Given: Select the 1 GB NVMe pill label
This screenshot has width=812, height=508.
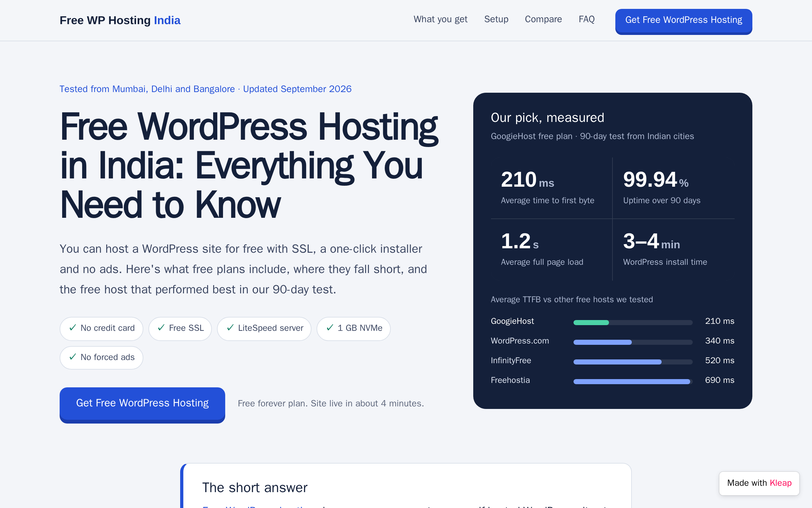Looking at the screenshot, I should [360, 328].
